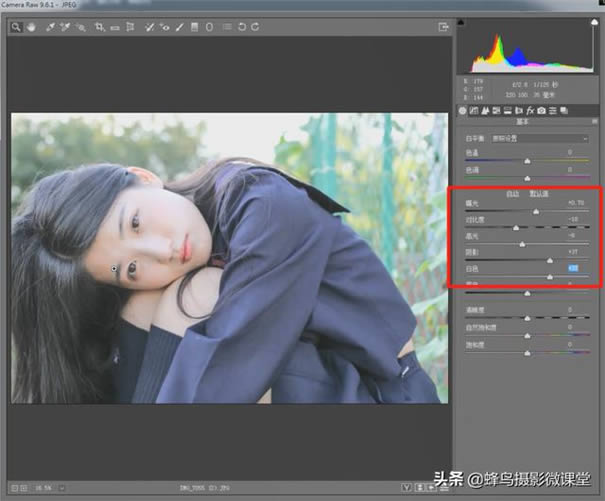
Task: Select the Adjustment Brush tool
Action: tap(180, 27)
